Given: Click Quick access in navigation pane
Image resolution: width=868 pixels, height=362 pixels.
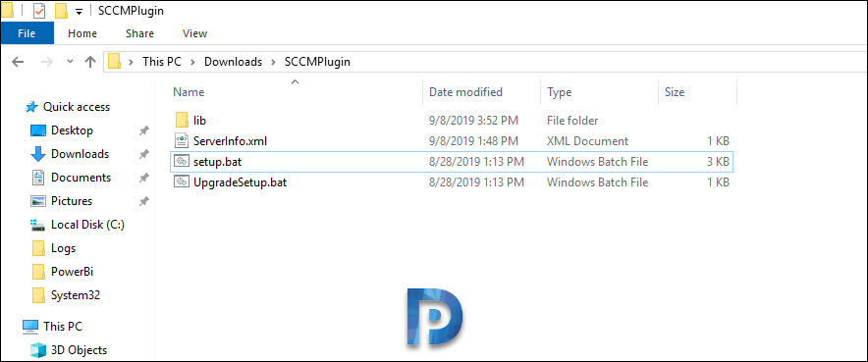Looking at the screenshot, I should point(77,107).
